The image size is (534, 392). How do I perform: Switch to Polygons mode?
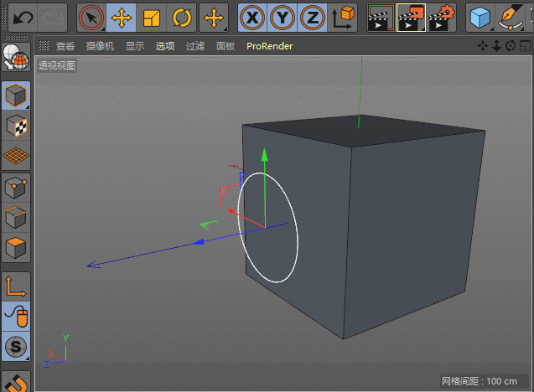[x=16, y=248]
